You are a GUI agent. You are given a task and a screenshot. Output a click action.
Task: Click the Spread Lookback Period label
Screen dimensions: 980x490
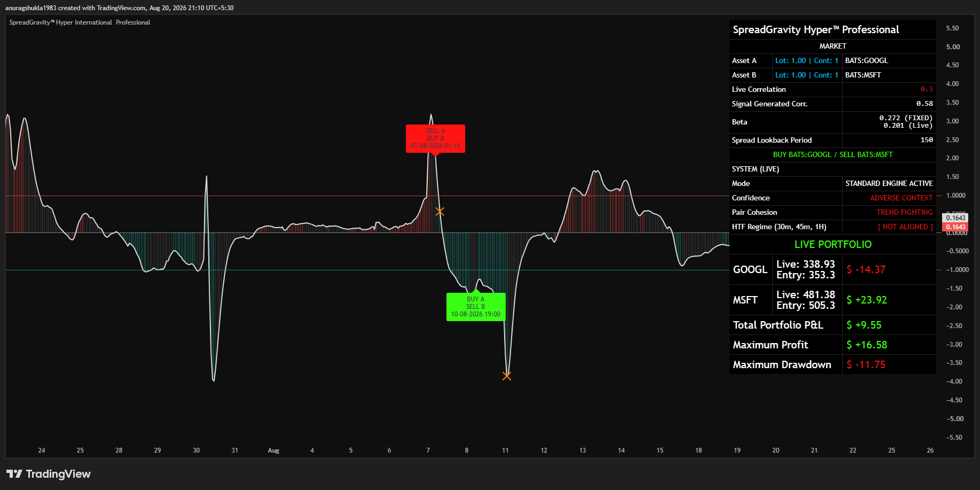pos(772,141)
